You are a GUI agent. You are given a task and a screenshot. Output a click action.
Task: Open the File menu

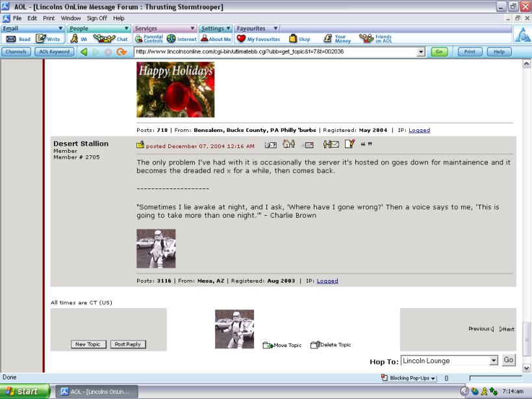coord(17,18)
